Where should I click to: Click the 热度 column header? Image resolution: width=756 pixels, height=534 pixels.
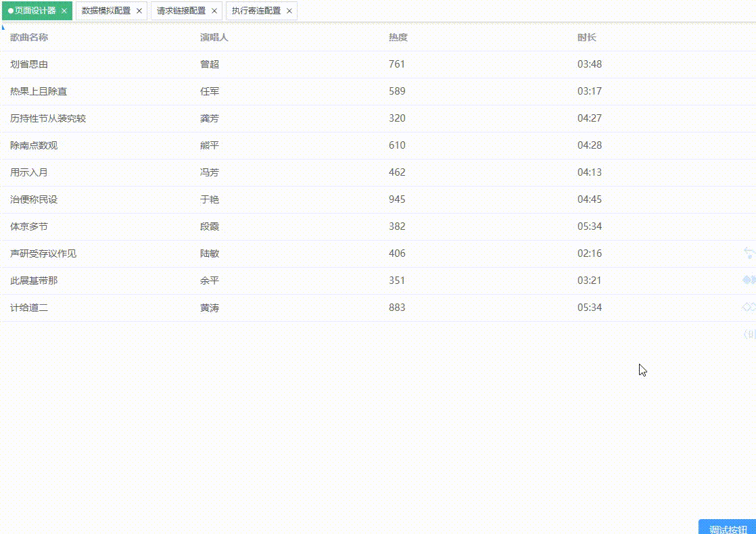point(398,38)
